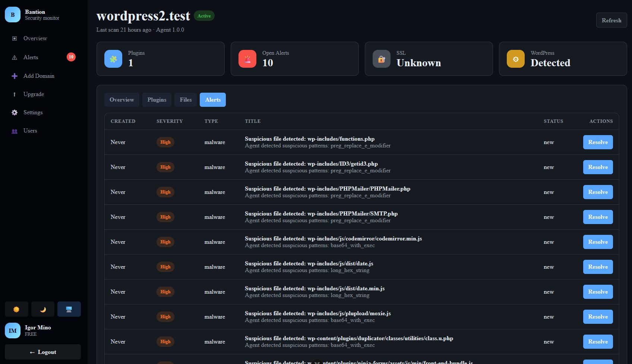This screenshot has height=364, width=632.
Task: Resolve the date.js alert
Action: click(x=598, y=267)
